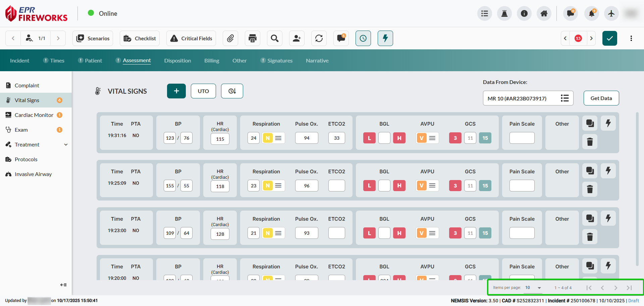644x306 pixels.
Task: Toggle the V AVPU value on the 19:23:00 row
Action: 421,233
